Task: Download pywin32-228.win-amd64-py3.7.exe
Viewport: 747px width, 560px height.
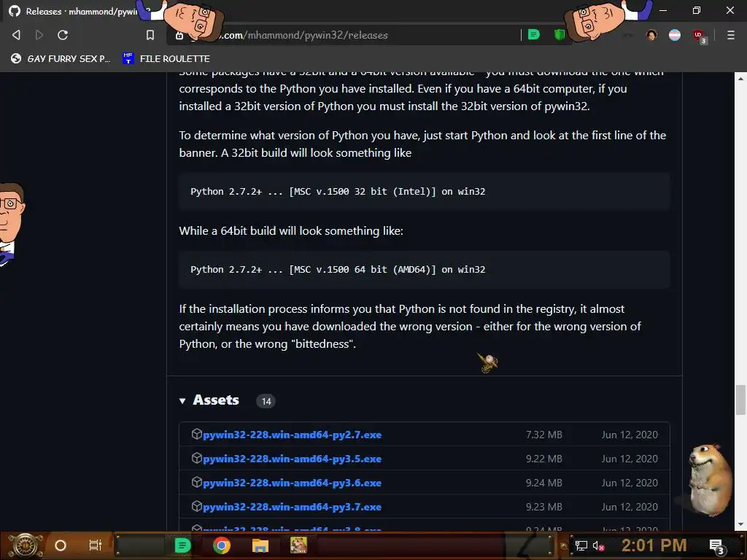Action: 292,507
